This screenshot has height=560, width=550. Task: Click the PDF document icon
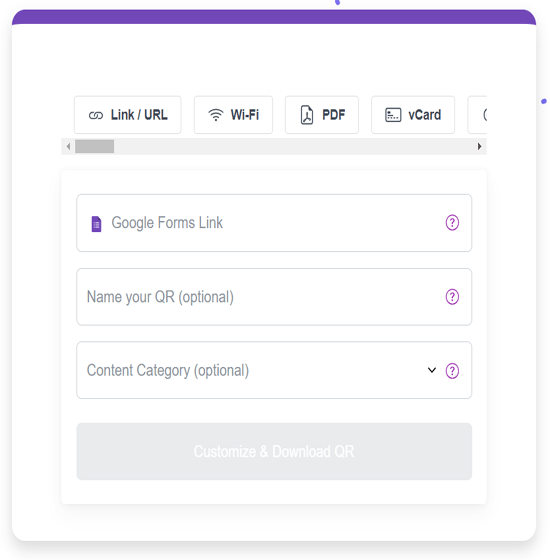pos(307,115)
